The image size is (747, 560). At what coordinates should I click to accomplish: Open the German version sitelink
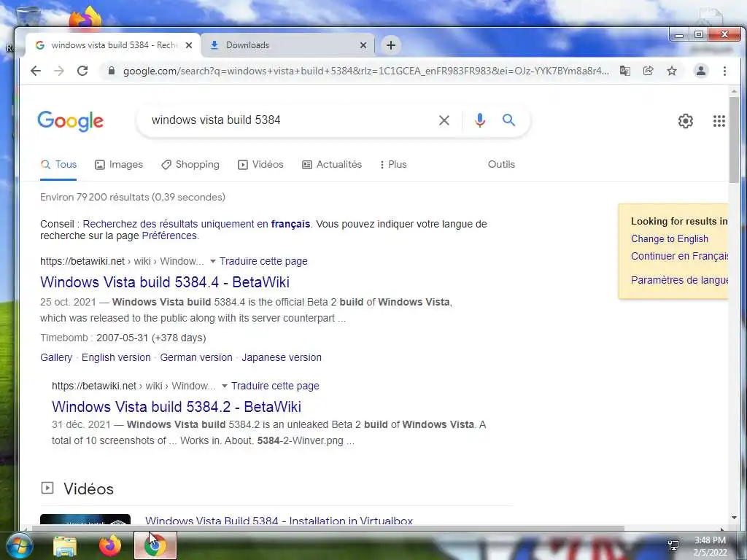(196, 357)
